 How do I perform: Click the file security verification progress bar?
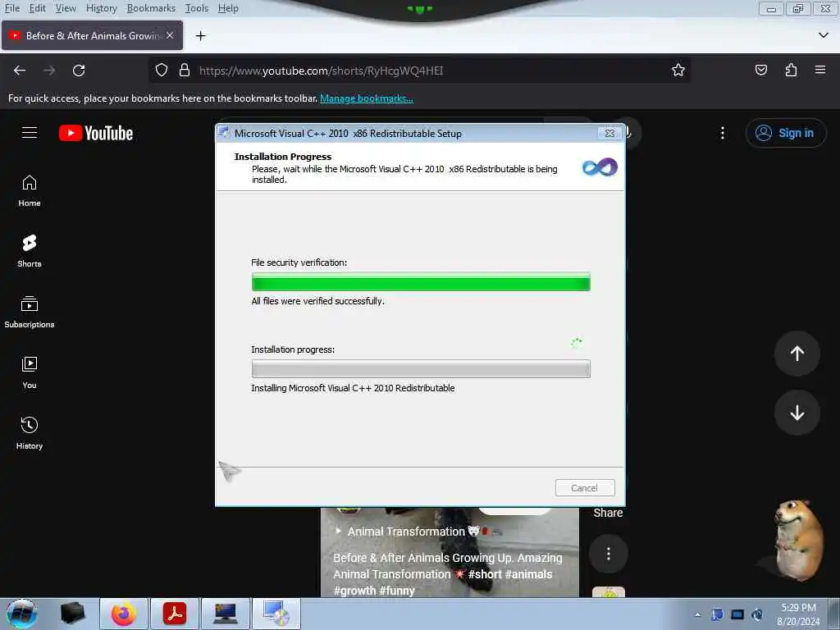[x=421, y=282]
